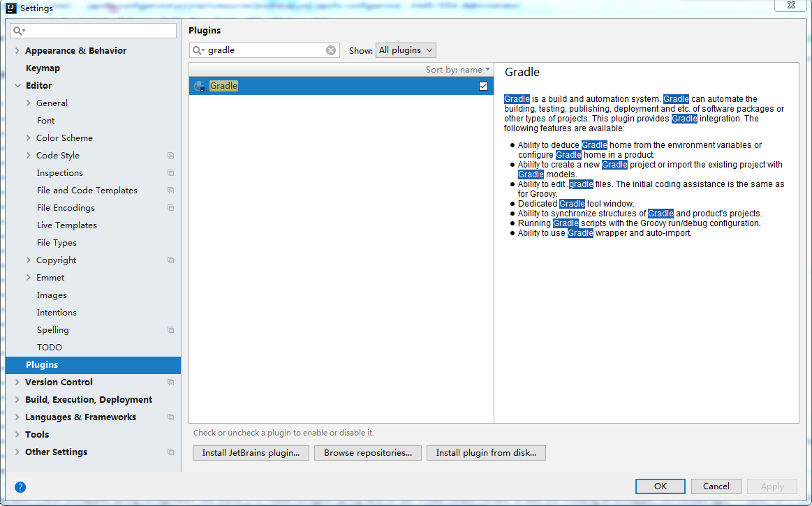The height and width of the screenshot is (506, 812).
Task: Click the Gradle plugin icon in list
Action: coord(200,86)
